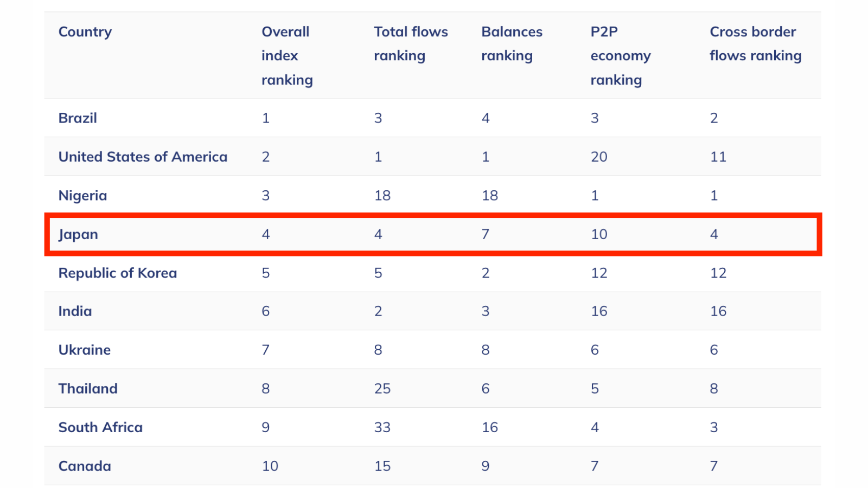The width and height of the screenshot is (868, 488).
Task: Click Brazil's overall index ranking value 1
Action: tap(266, 118)
